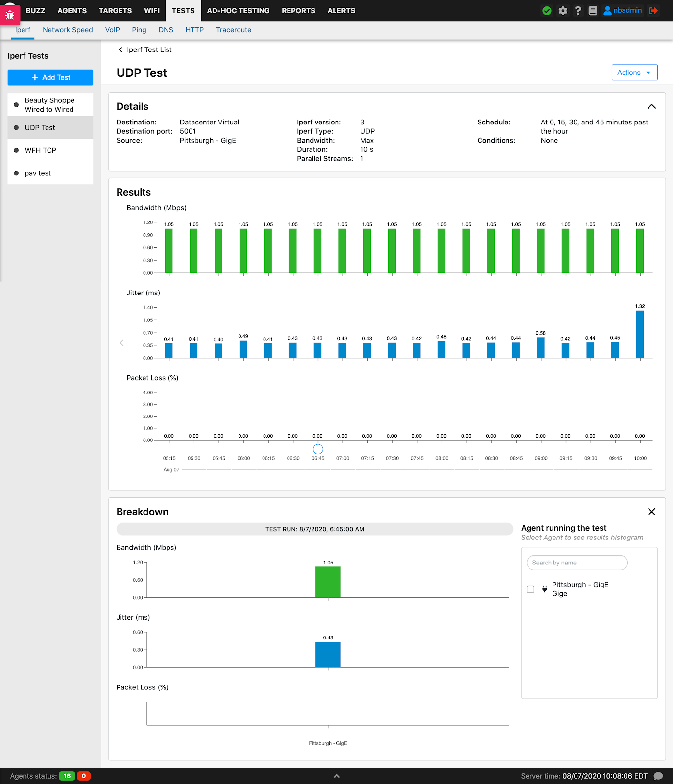Click the plug icon beside Pittsburgh - GigE

click(544, 589)
